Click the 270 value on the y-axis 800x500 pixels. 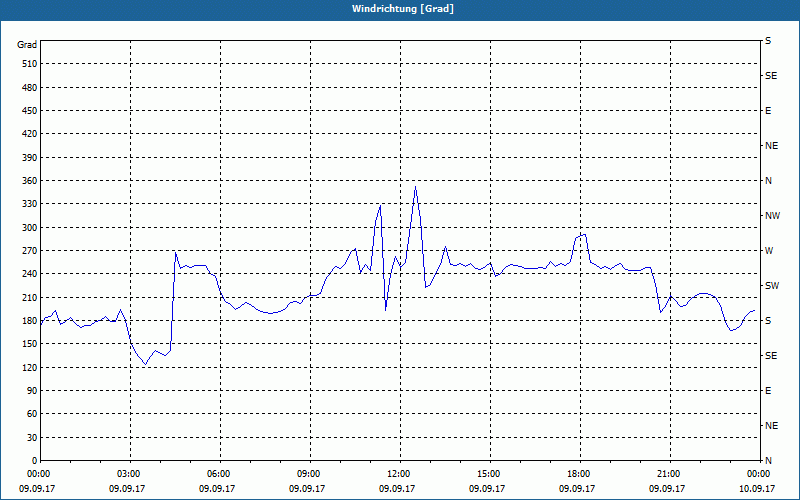tap(30, 251)
